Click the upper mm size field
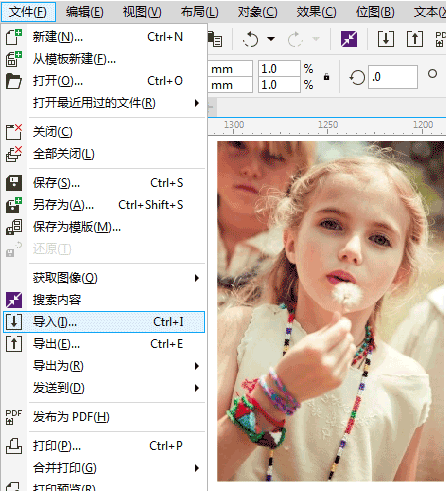Viewport: 446px width, 491px height. coord(230,69)
